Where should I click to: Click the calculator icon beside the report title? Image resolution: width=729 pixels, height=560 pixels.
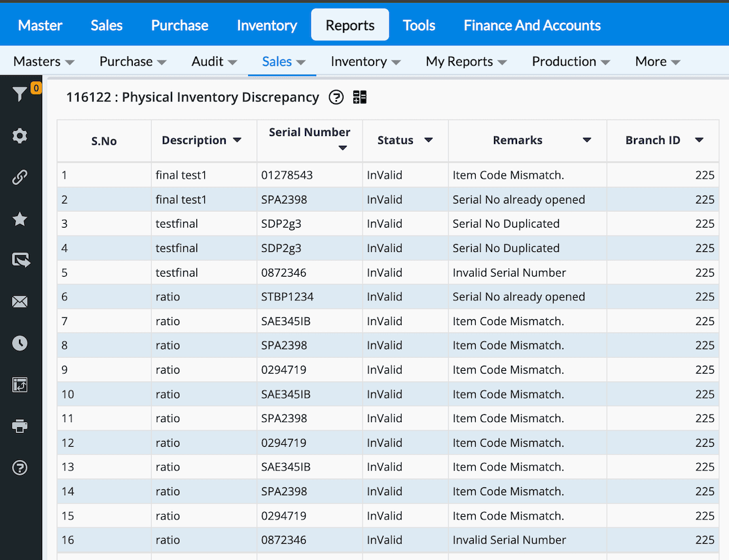click(359, 97)
